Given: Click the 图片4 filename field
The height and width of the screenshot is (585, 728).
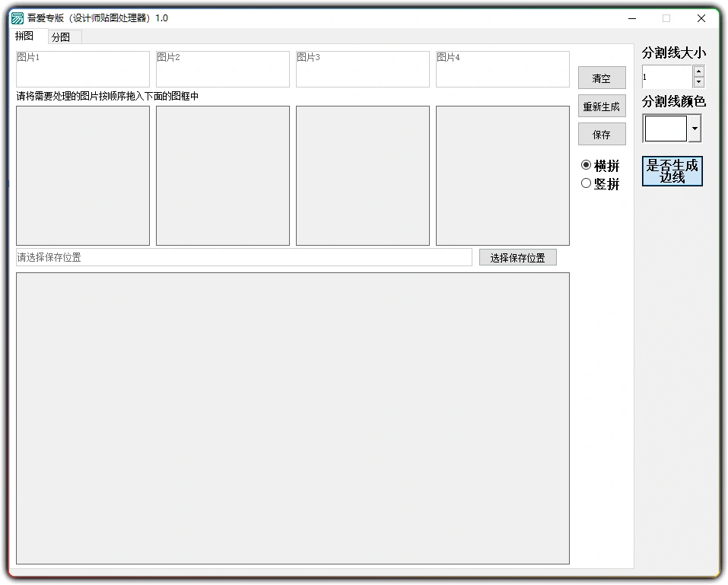Looking at the screenshot, I should [x=502, y=68].
